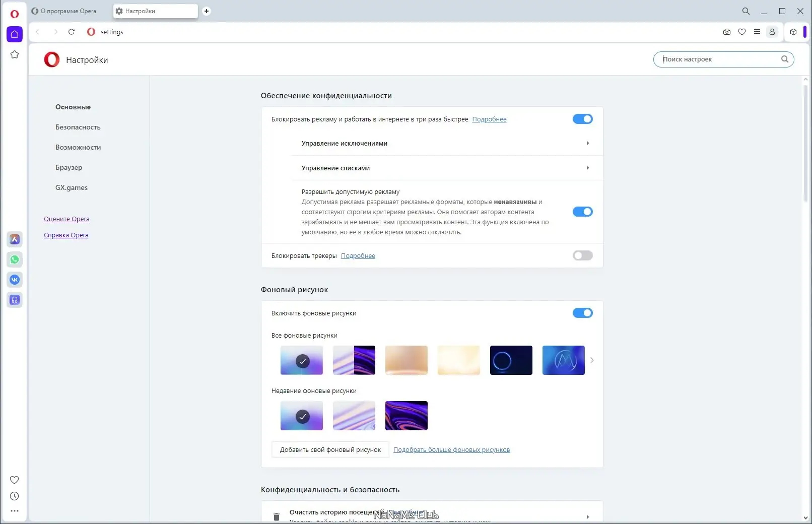Take a snapshot with the camera icon
The width and height of the screenshot is (812, 524).
(726, 32)
